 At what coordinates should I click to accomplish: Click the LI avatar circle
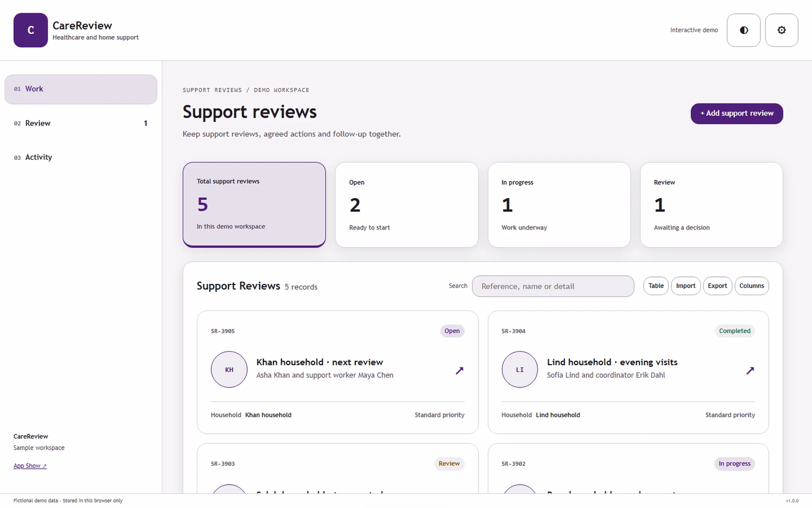point(520,369)
